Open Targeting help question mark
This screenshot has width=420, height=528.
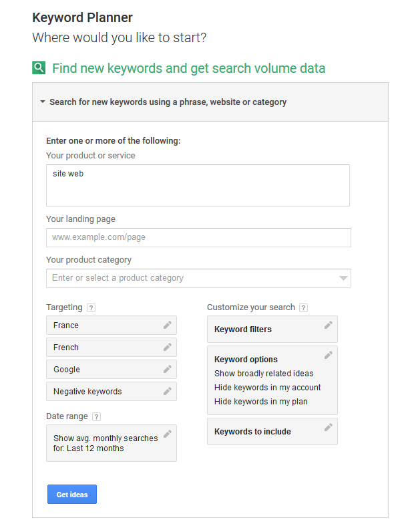(91, 308)
